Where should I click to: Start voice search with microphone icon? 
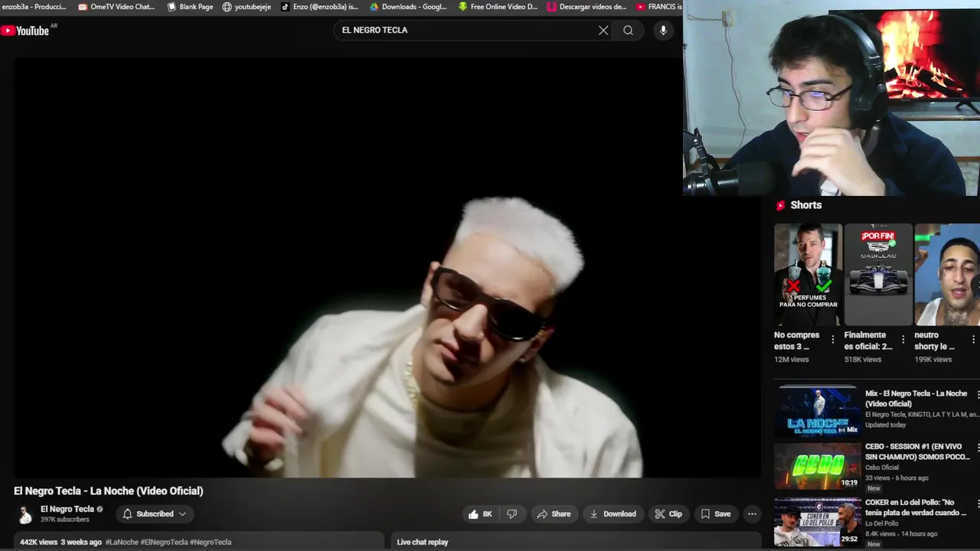click(x=663, y=31)
